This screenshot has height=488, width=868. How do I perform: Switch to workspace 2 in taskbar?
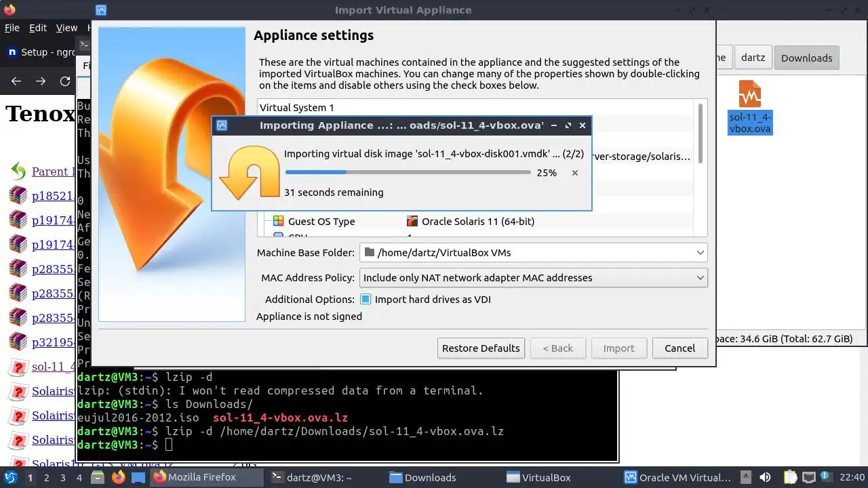click(x=46, y=477)
